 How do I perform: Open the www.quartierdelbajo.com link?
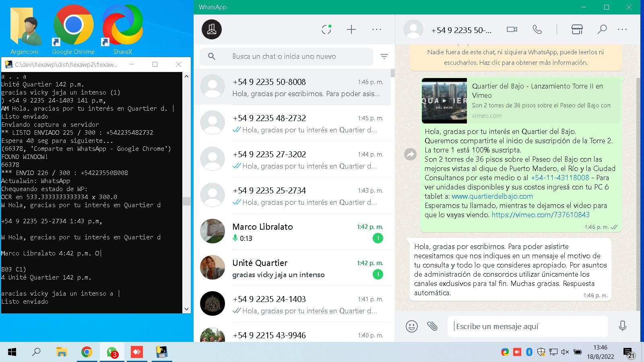[x=492, y=196]
